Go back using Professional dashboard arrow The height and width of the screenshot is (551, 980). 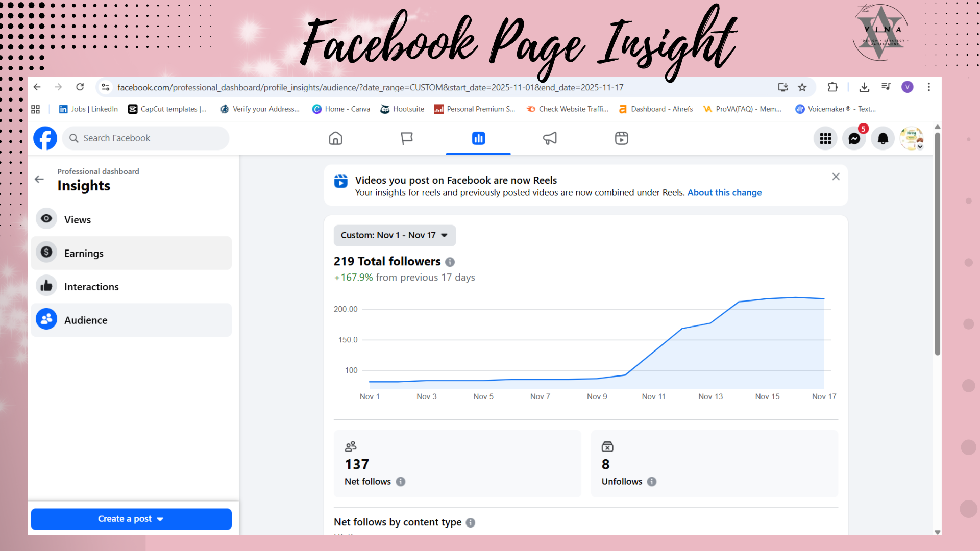coord(39,179)
